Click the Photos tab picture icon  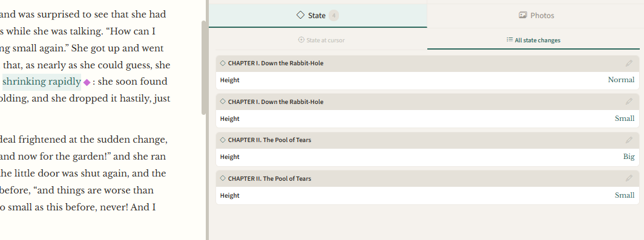[522, 15]
